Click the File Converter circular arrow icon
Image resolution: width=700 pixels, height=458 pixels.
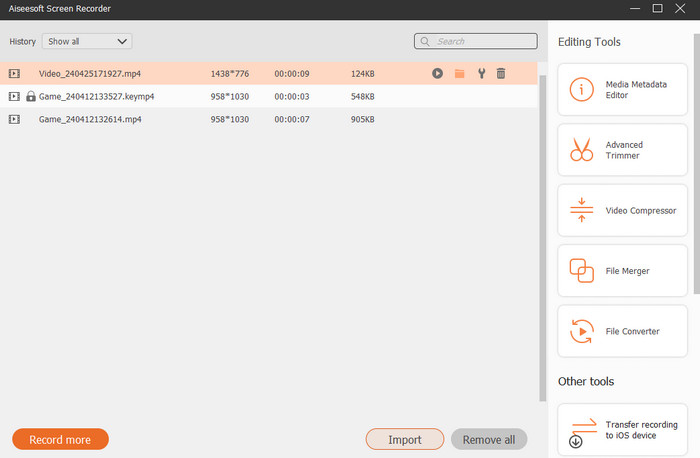coord(582,331)
